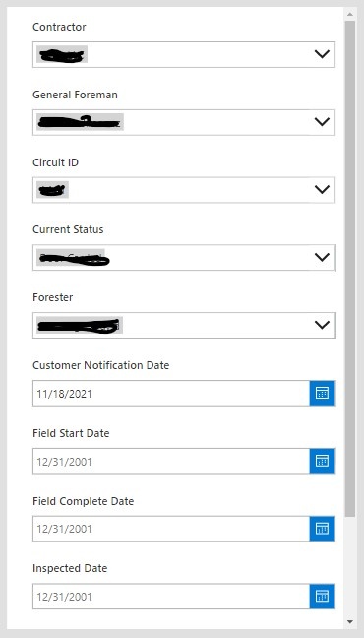Click the Forester label
Screen dimensions: 364x638
tap(53, 297)
